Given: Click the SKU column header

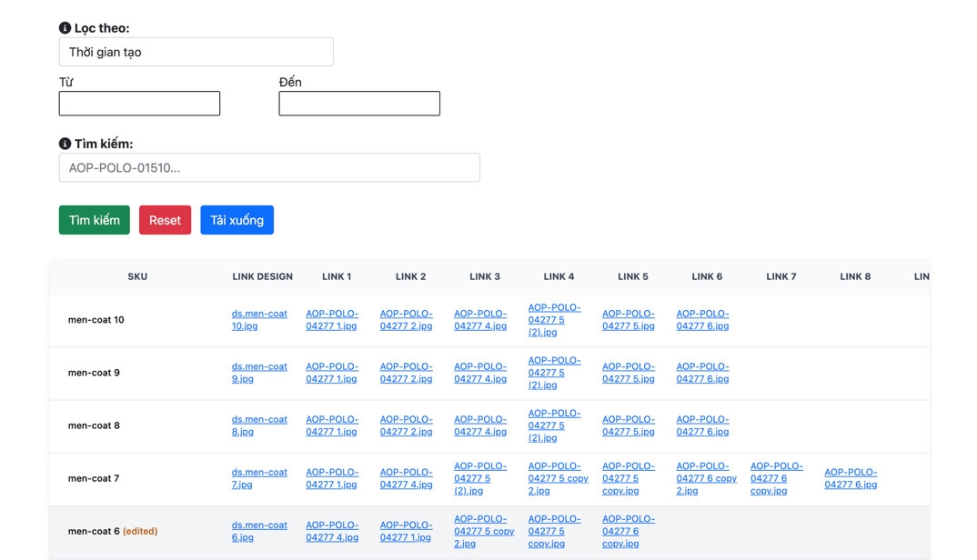Looking at the screenshot, I should coord(137,276).
